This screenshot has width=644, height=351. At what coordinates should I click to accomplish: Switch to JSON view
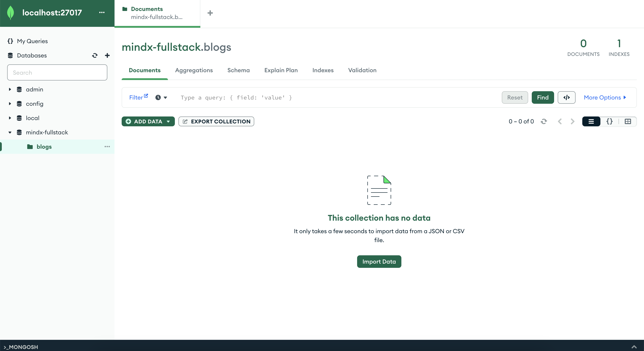tap(610, 121)
